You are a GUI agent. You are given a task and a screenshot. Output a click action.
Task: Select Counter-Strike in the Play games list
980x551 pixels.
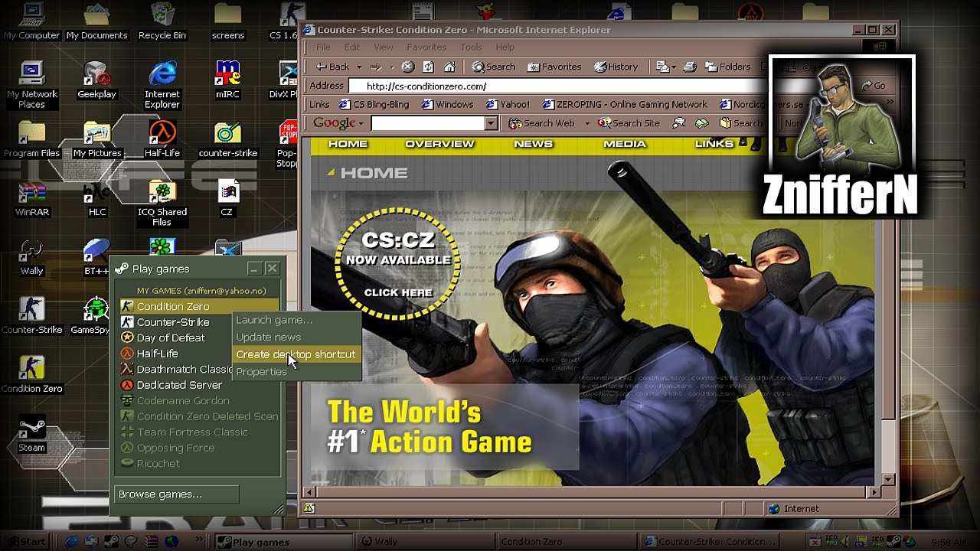pos(175,322)
